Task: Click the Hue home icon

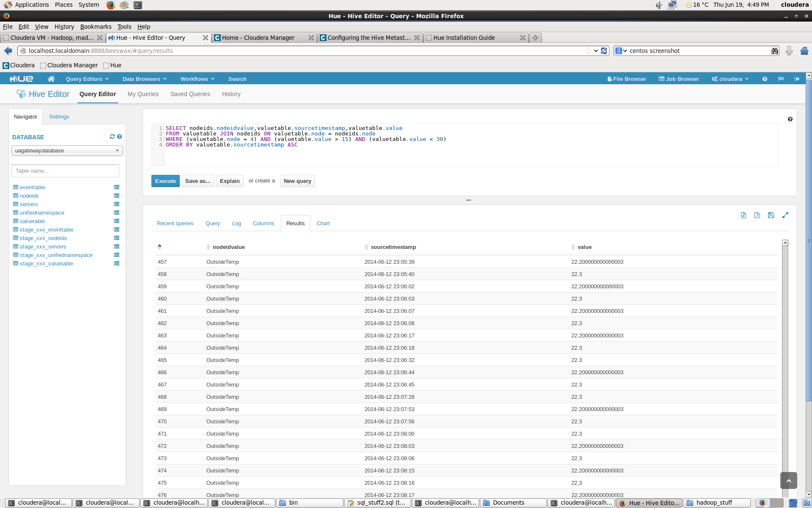Action: pyautogui.click(x=51, y=79)
